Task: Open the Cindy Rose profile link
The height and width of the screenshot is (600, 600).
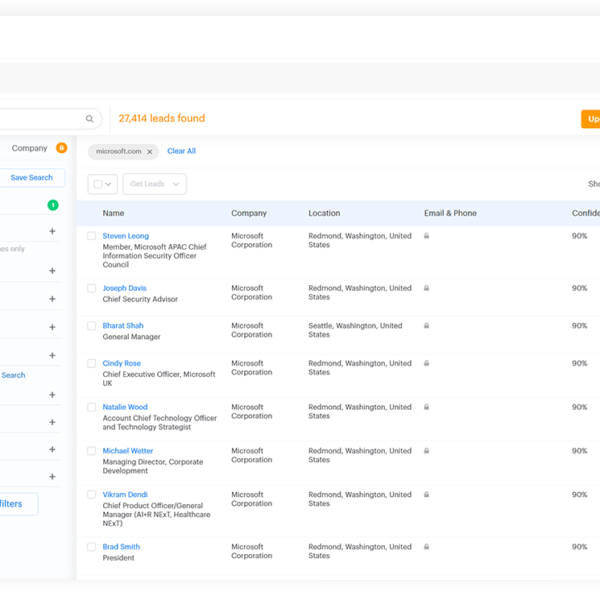Action: pyautogui.click(x=121, y=363)
